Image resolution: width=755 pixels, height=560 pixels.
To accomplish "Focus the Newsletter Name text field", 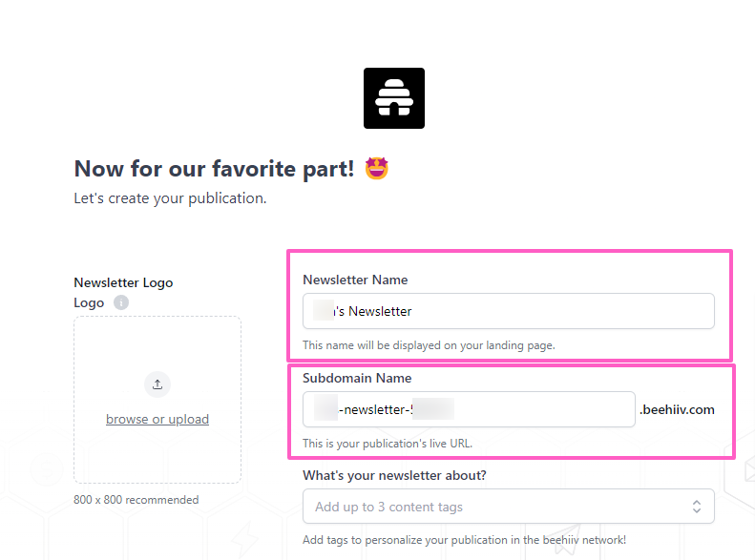I will 508,311.
